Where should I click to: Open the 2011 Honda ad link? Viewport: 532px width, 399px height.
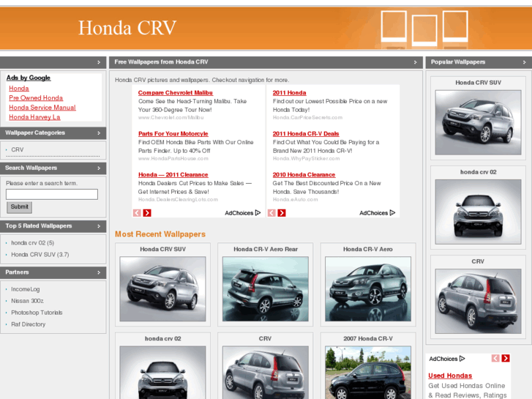pyautogui.click(x=289, y=93)
